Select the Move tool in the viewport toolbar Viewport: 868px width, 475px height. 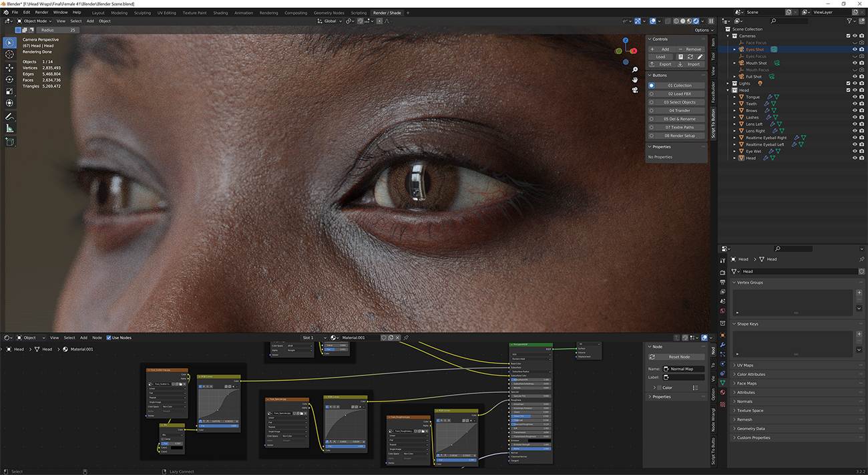point(9,67)
